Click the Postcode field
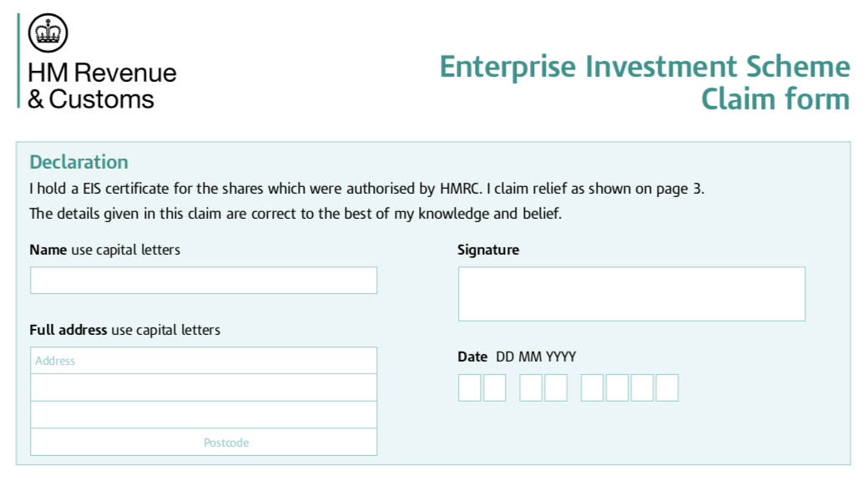Screen dimensions: 868x481 (204, 443)
